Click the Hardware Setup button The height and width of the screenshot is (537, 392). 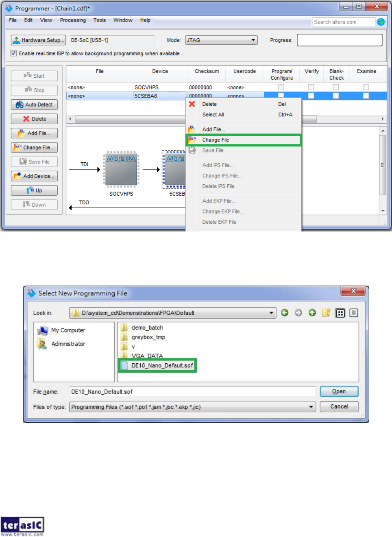pos(38,40)
